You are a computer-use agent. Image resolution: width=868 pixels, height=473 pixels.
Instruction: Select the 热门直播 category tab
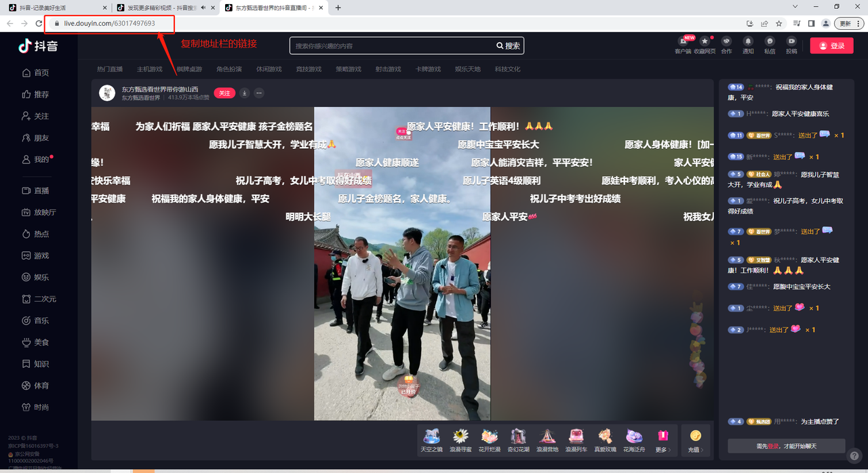click(110, 69)
